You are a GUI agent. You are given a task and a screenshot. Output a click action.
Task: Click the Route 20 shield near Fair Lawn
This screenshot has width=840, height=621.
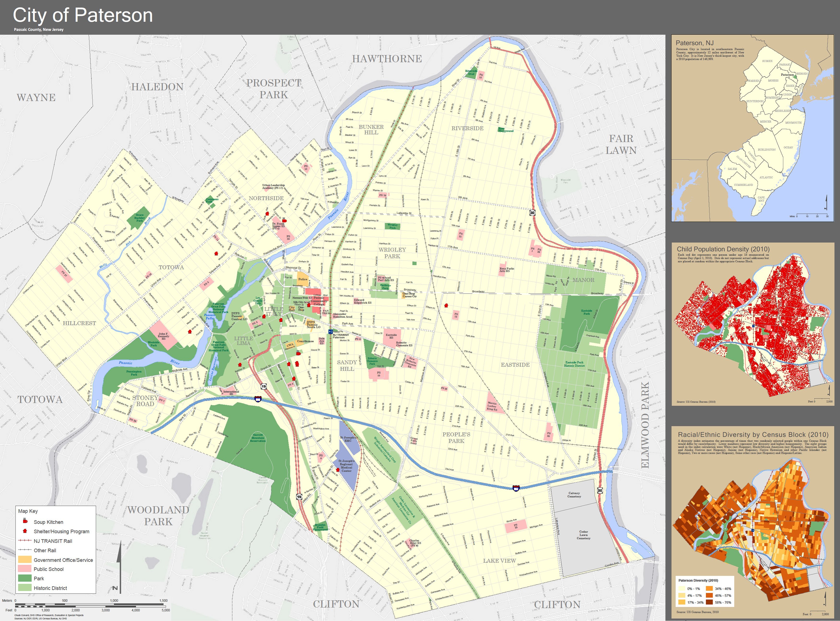(x=532, y=213)
